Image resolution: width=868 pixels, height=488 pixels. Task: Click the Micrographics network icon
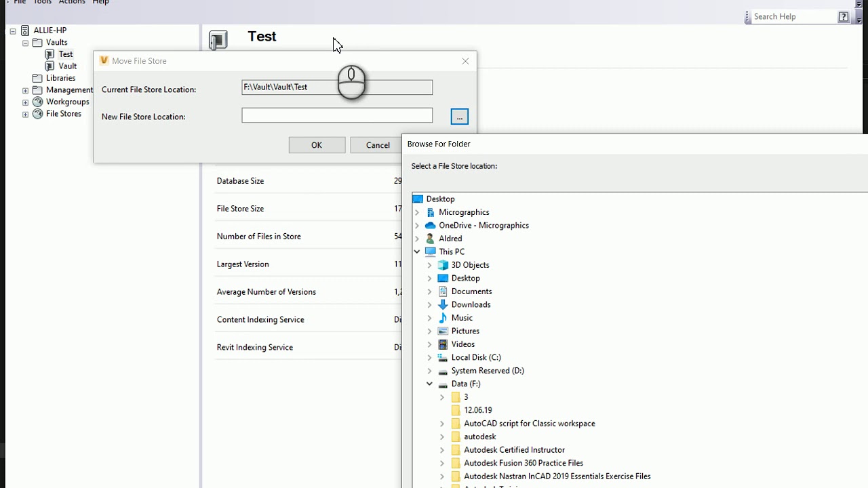click(x=430, y=212)
